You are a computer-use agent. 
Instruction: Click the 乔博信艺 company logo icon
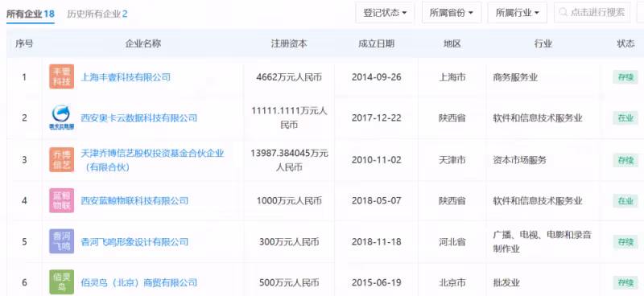[62, 159]
